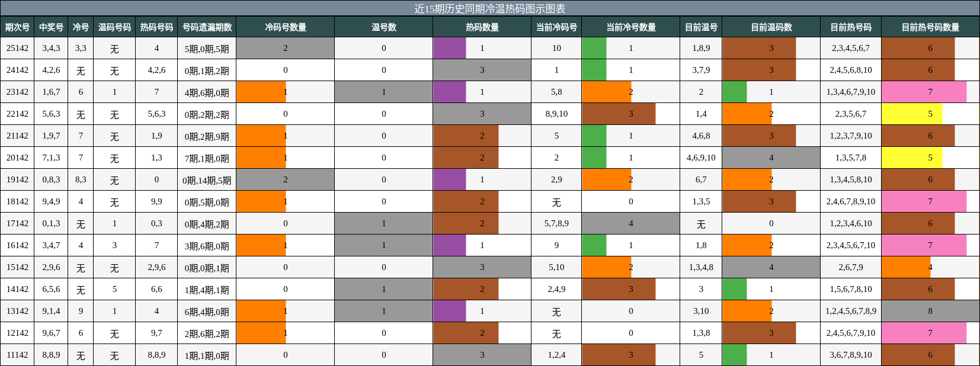Screen dimensions: 980x366
Task: Click the warm code cell 3 in row 16142
Action: click(114, 245)
